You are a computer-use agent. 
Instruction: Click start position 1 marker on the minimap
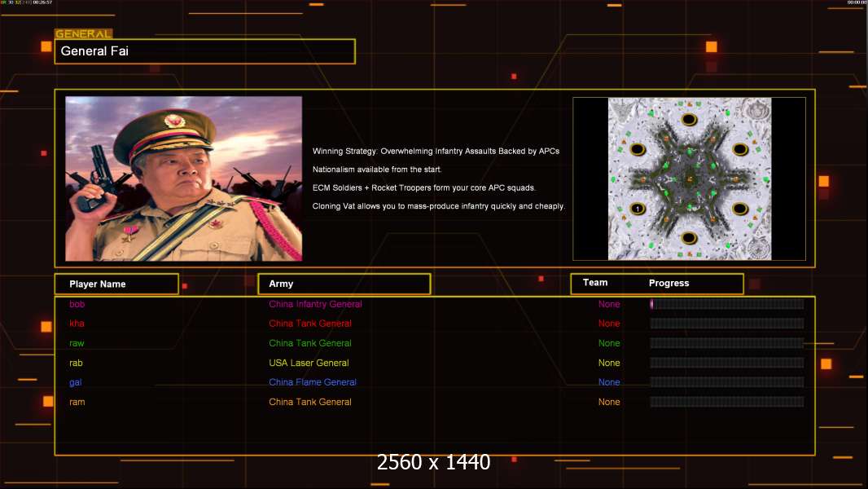point(638,209)
